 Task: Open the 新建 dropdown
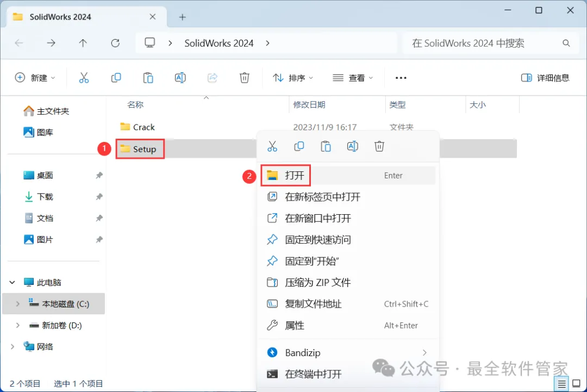click(35, 78)
